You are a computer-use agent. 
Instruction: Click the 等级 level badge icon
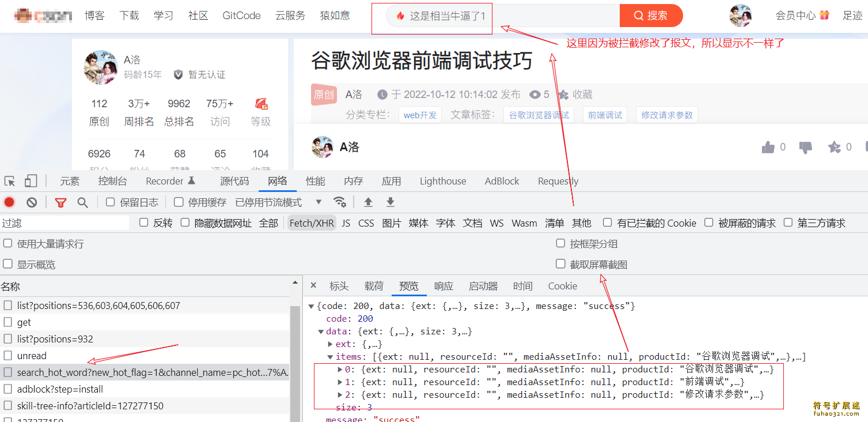[261, 104]
